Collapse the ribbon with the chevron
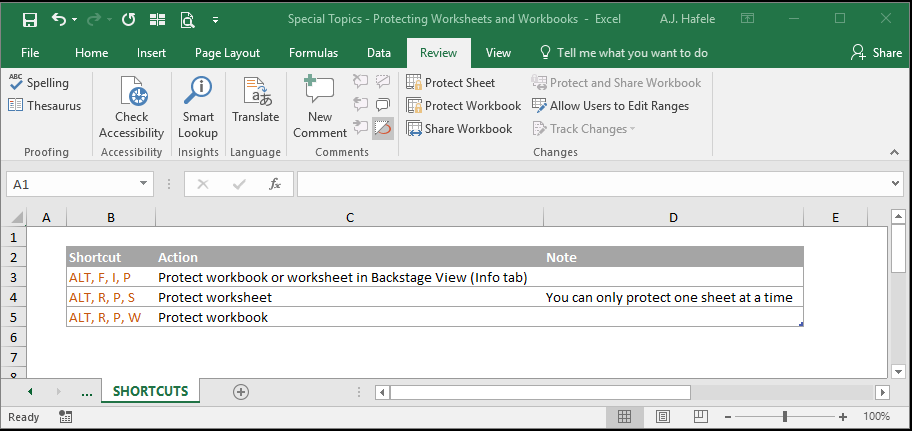This screenshot has width=912, height=431. [x=895, y=152]
